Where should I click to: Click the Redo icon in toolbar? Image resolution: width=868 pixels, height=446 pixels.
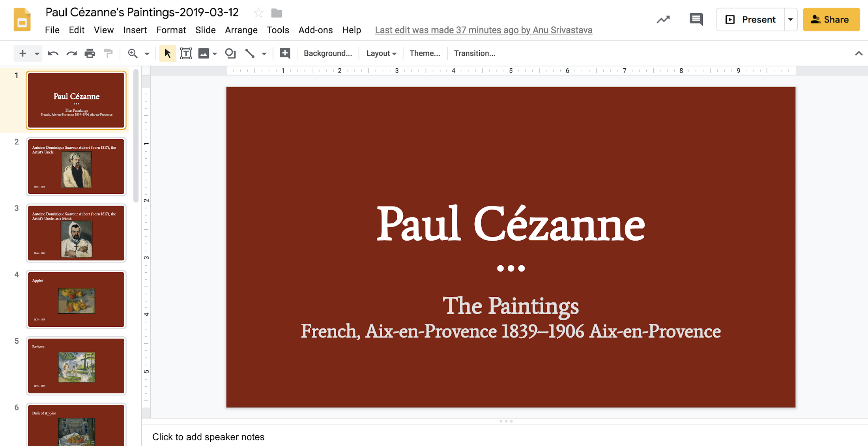click(x=71, y=53)
